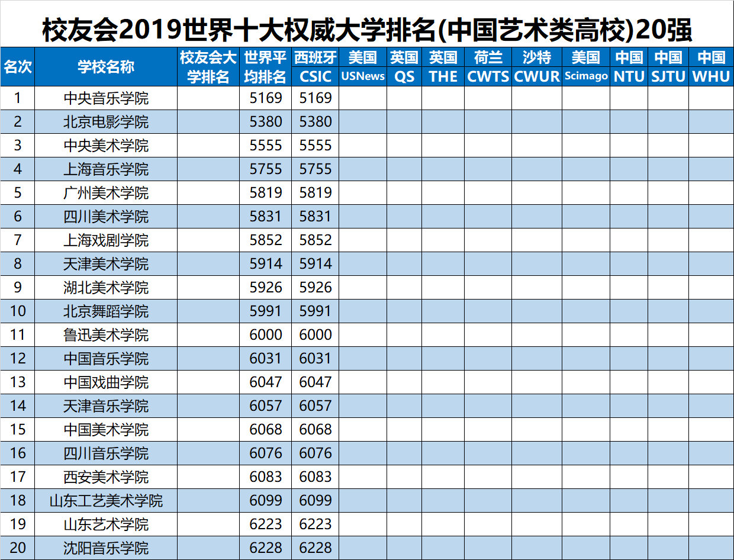Select the school 天津美术学院
The image size is (734, 560).
pyautogui.click(x=106, y=264)
